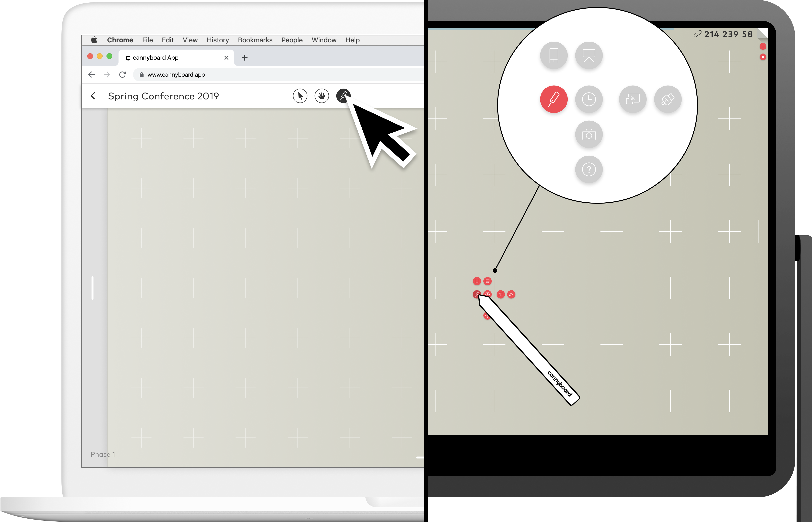Tap the small red screen cast icon
Image resolution: width=812 pixels, height=522 pixels.
pyautogui.click(x=501, y=294)
